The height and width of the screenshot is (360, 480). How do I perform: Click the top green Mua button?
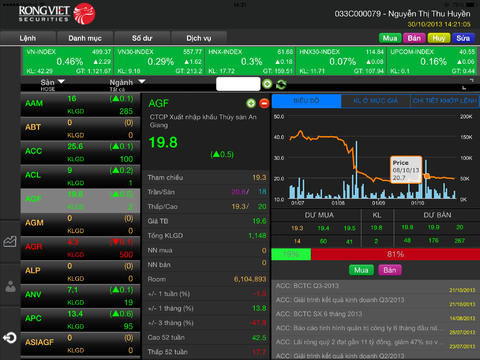[390, 38]
